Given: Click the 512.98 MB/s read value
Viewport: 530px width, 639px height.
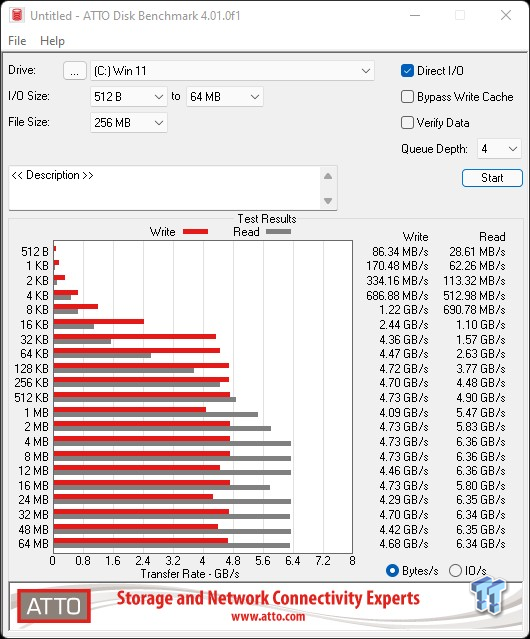Looking at the screenshot, I should click(474, 295).
